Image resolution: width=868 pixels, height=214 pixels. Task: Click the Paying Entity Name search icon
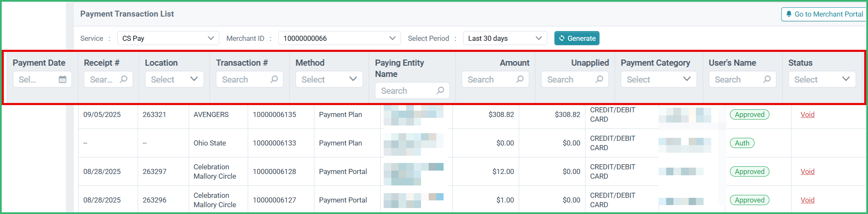pos(441,90)
